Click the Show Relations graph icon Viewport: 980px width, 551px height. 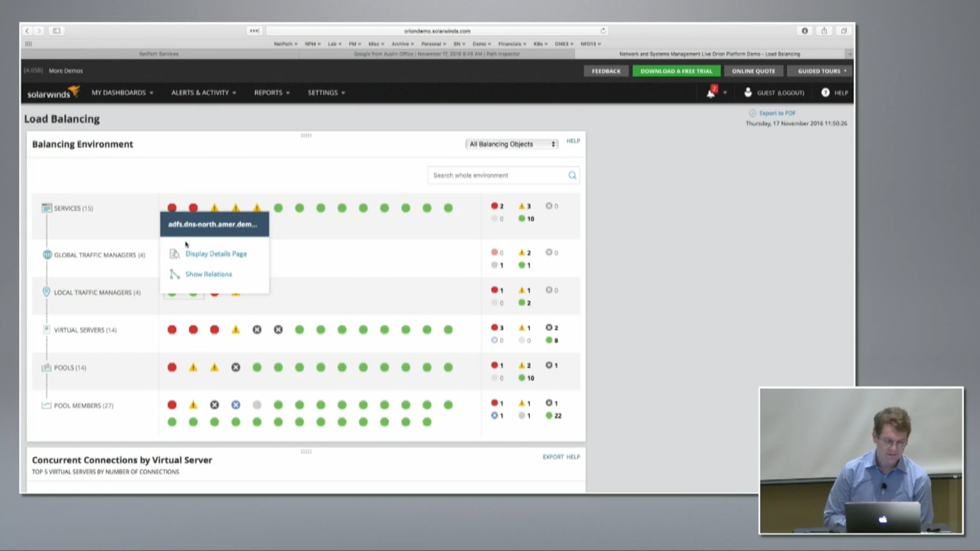(x=174, y=274)
